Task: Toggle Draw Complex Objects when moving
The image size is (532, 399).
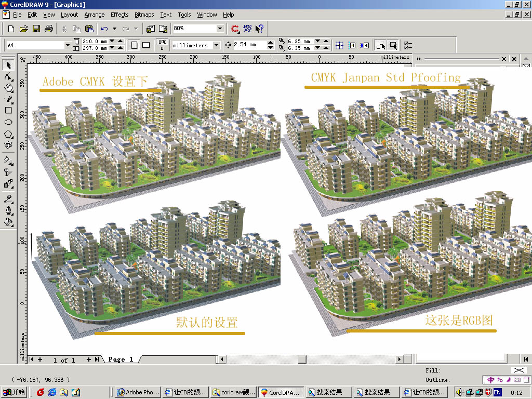Action: [381, 45]
